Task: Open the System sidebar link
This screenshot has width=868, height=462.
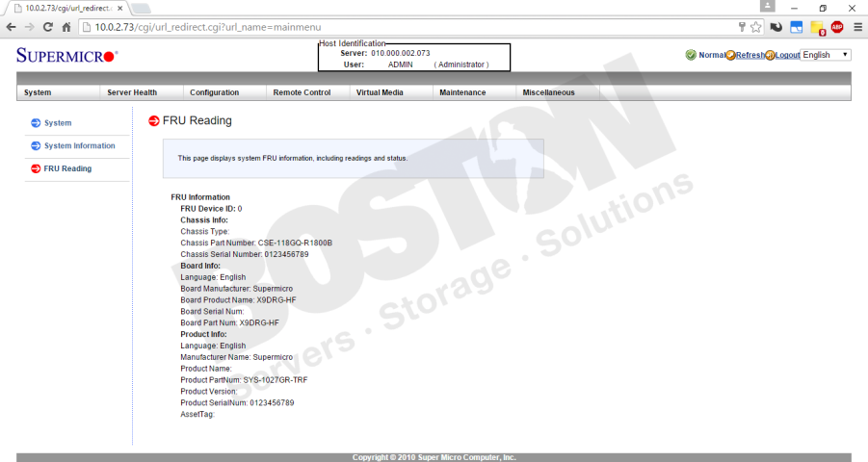Action: pyautogui.click(x=58, y=123)
